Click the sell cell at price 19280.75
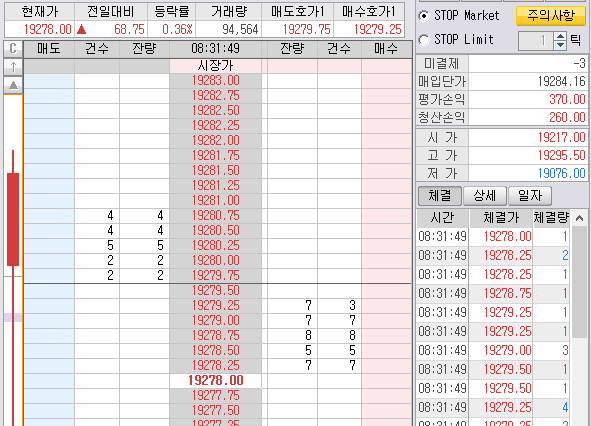The height and width of the screenshot is (426, 591). [x=49, y=216]
